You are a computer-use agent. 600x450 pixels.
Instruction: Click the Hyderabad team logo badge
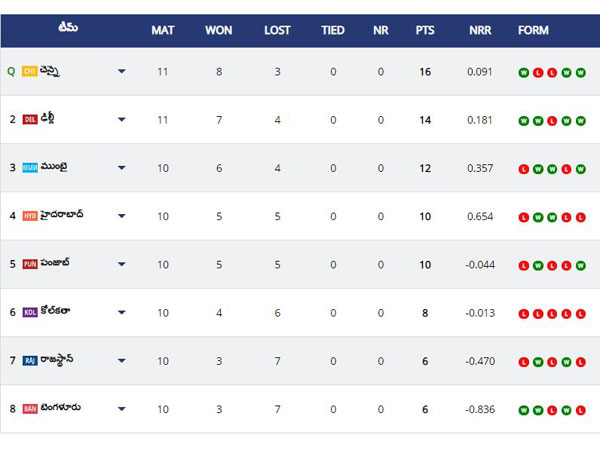[29, 215]
